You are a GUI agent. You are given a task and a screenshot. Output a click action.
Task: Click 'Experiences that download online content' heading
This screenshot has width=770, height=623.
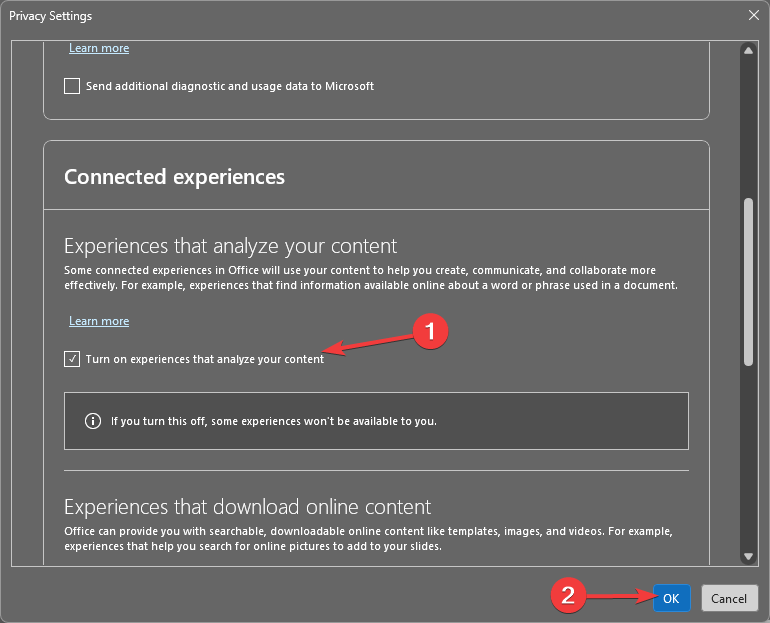[x=248, y=507]
